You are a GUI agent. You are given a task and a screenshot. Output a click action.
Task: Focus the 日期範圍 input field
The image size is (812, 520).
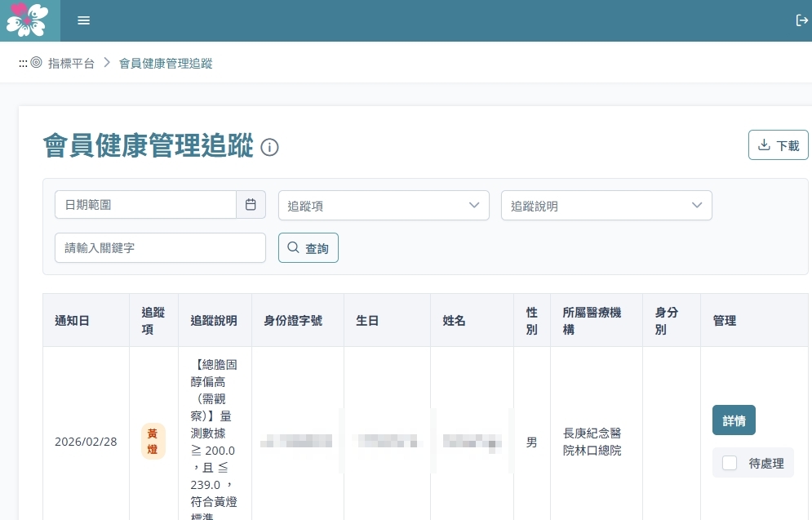[145, 205]
